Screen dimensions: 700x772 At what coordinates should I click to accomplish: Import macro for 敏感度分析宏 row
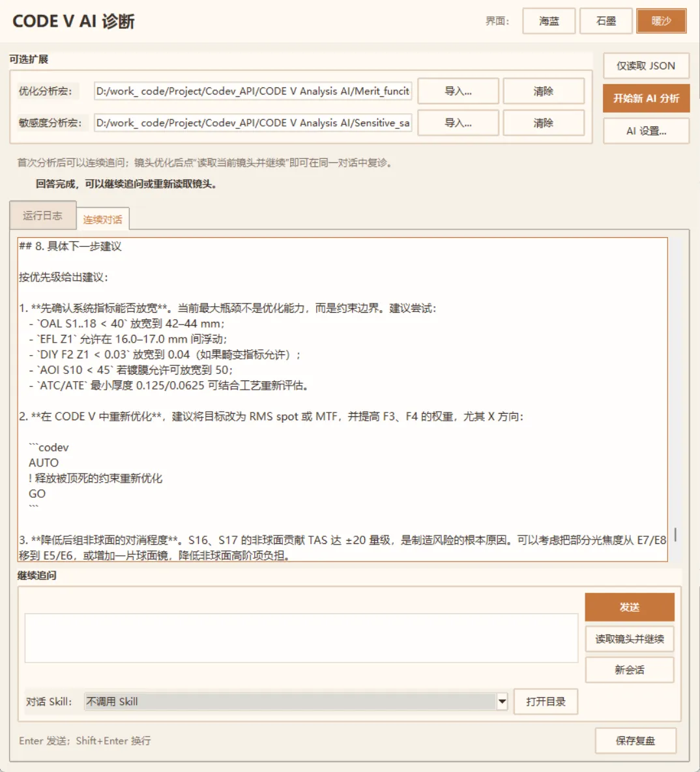458,123
